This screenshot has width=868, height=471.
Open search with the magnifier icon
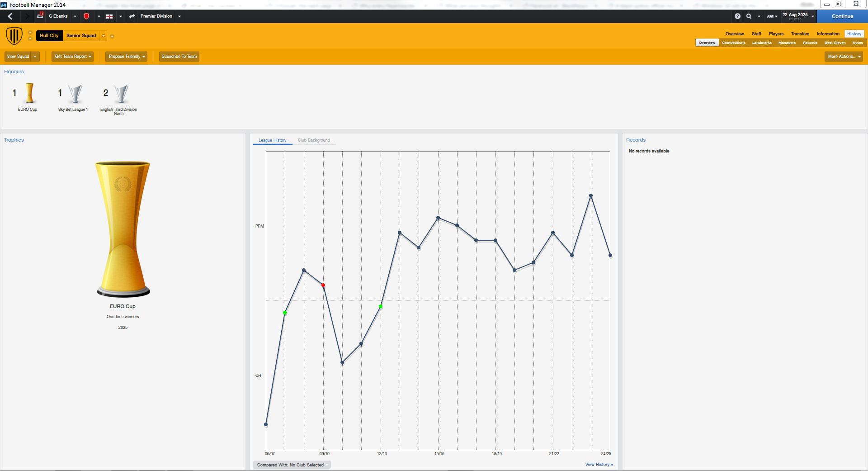[749, 16]
